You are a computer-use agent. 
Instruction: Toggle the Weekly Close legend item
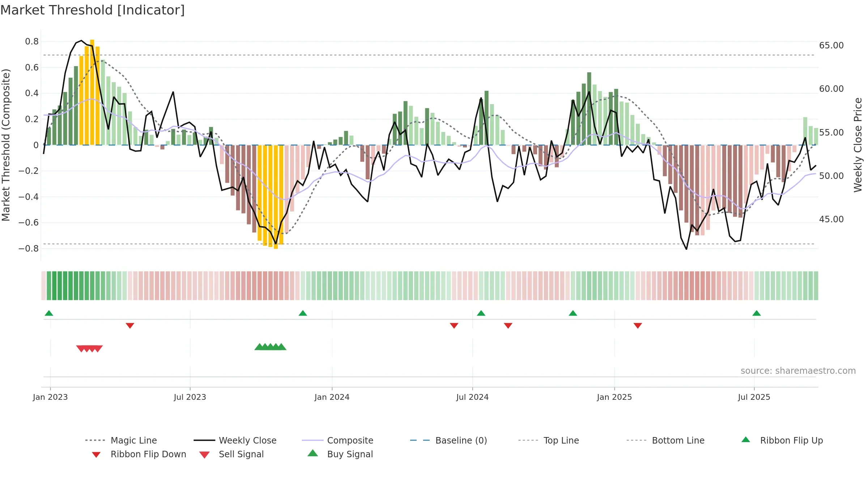coord(235,440)
